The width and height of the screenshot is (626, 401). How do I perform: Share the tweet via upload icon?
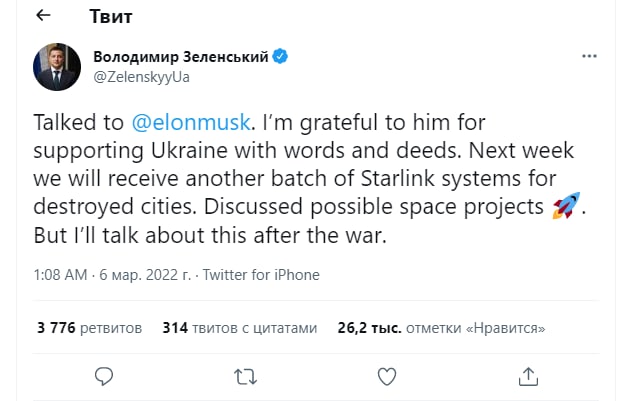click(528, 376)
